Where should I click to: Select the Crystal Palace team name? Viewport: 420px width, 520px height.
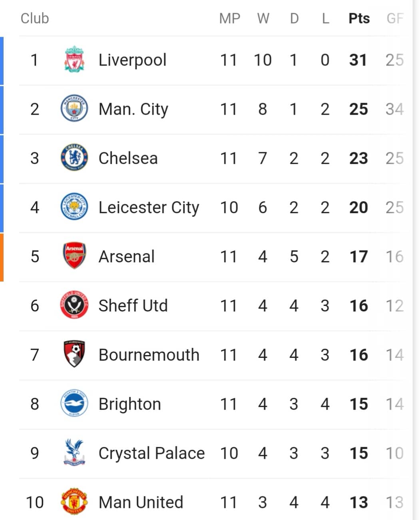[x=151, y=453]
